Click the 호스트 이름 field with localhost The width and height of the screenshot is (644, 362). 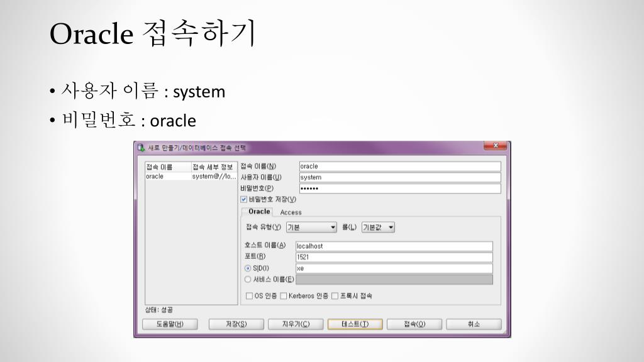pyautogui.click(x=394, y=246)
